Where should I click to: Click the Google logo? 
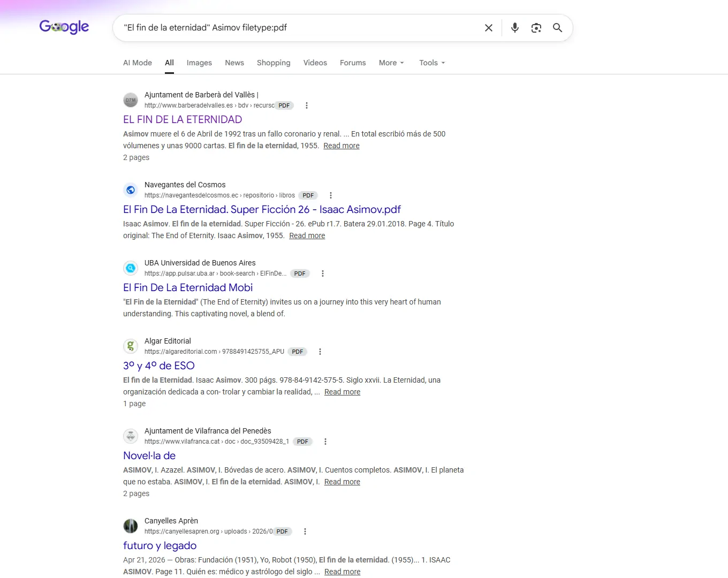64,27
